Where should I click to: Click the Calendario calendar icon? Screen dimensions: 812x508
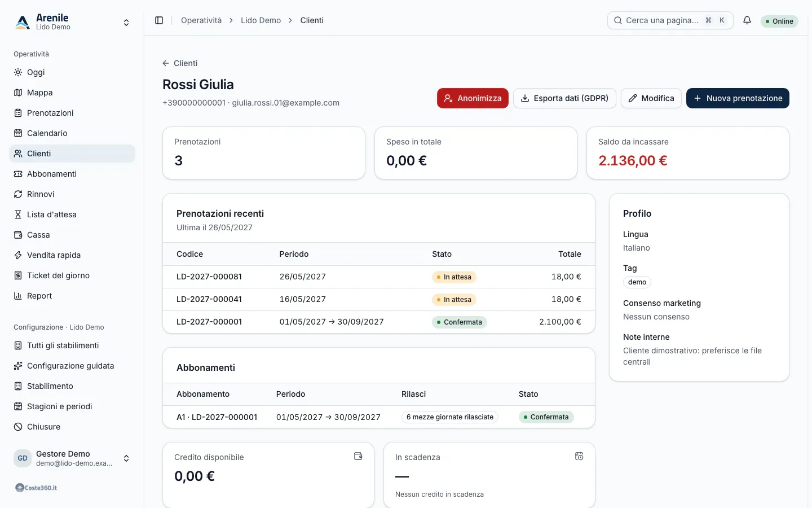pyautogui.click(x=18, y=133)
